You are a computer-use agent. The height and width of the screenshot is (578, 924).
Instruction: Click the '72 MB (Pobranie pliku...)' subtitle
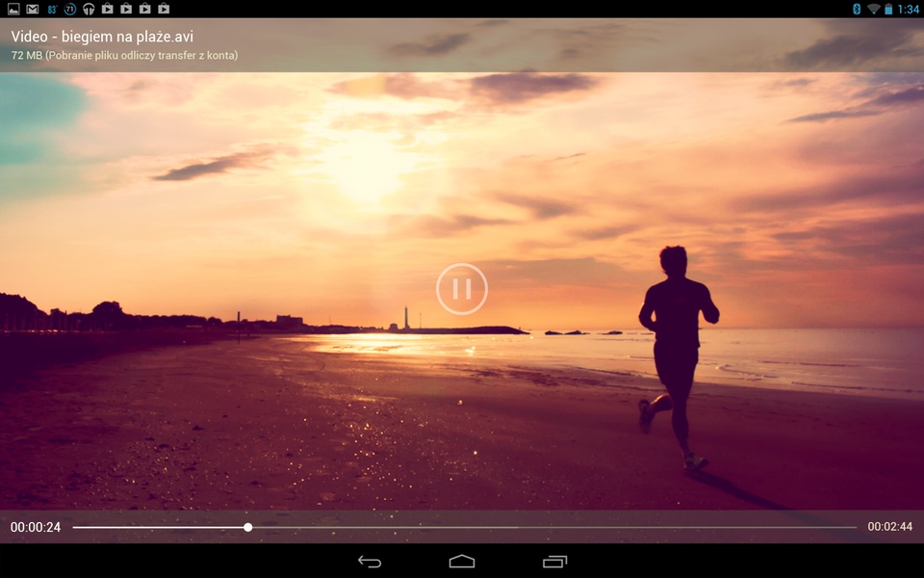[x=124, y=56]
